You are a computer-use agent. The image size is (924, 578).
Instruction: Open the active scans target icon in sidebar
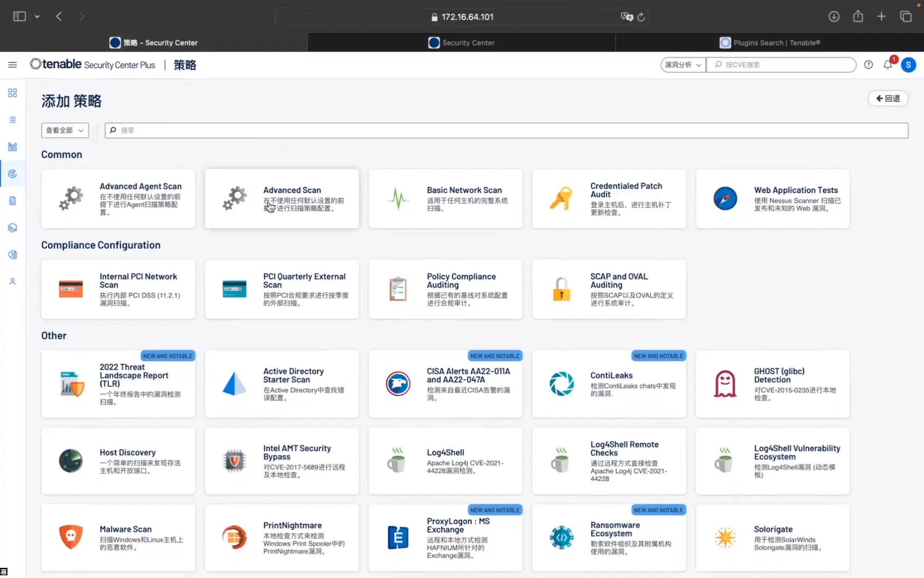12,173
